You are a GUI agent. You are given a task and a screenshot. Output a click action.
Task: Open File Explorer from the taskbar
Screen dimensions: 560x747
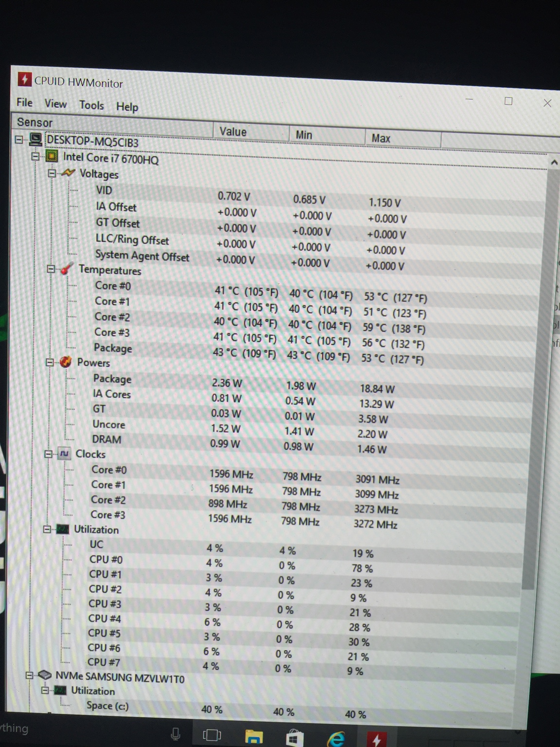253,738
